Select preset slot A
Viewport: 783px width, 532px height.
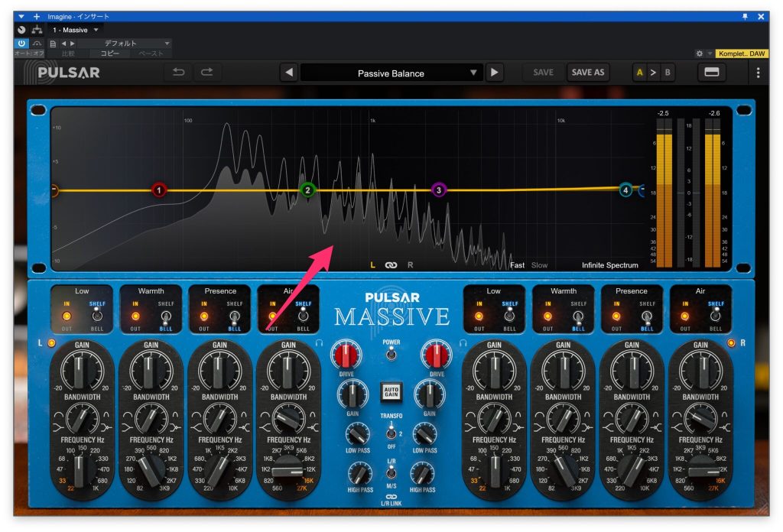click(639, 73)
